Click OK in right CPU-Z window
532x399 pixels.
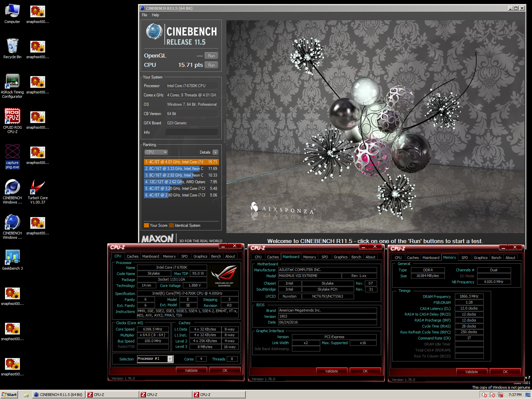pos(505,372)
